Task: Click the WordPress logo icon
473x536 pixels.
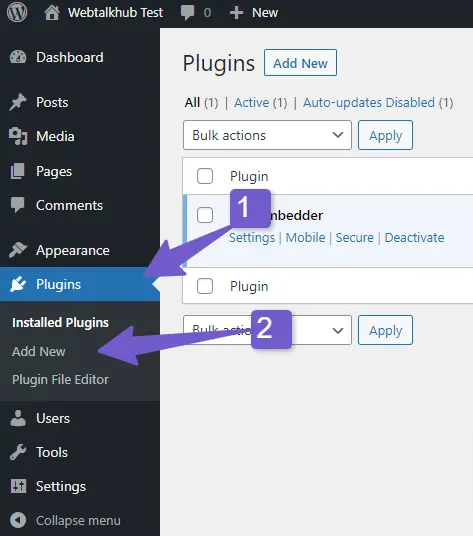Action: (17, 13)
